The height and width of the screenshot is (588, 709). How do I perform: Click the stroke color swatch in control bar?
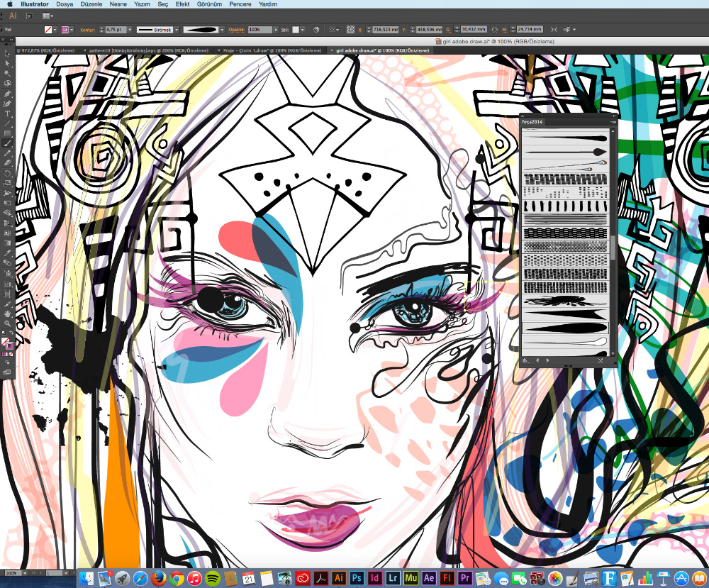(x=65, y=30)
